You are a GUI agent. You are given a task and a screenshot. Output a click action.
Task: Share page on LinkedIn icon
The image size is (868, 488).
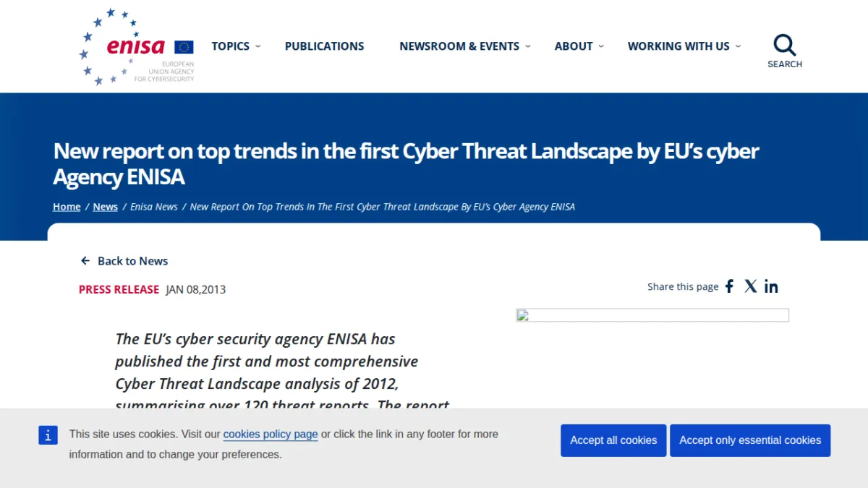coord(771,286)
